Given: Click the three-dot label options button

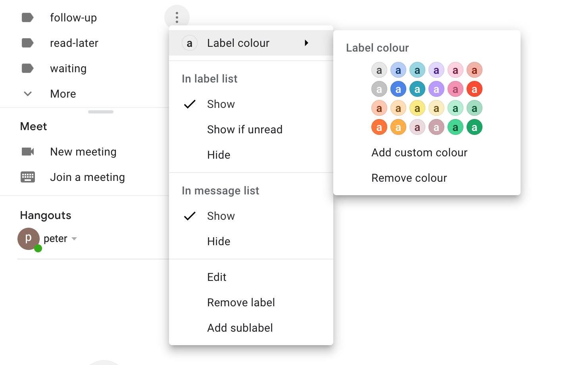Looking at the screenshot, I should (x=177, y=17).
